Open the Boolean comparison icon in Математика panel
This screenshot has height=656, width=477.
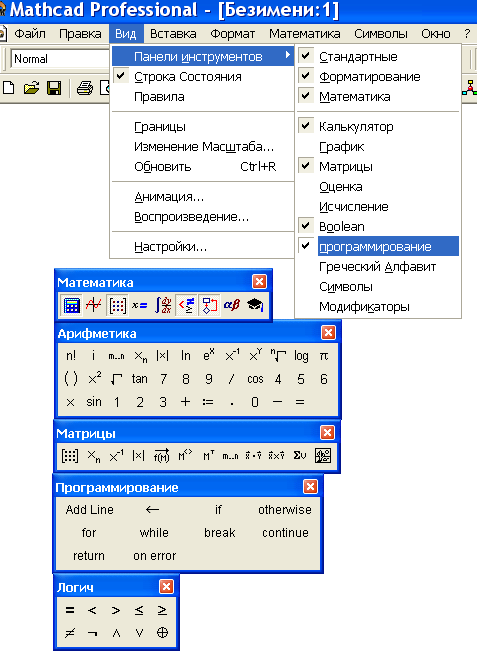[x=186, y=305]
